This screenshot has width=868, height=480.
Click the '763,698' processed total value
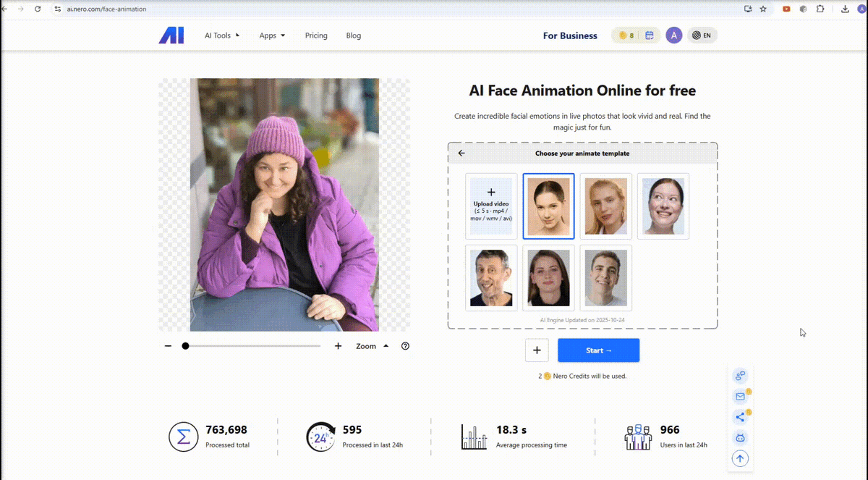[x=226, y=430]
